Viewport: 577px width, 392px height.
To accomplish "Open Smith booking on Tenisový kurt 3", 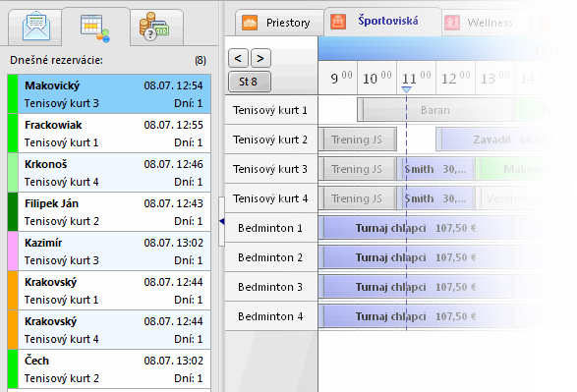I will pyautogui.click(x=436, y=169).
